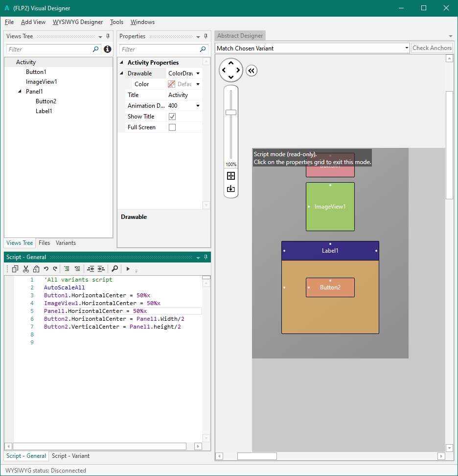Enable the Full Screen checkbox
Image resolution: width=458 pixels, height=476 pixels.
172,127
